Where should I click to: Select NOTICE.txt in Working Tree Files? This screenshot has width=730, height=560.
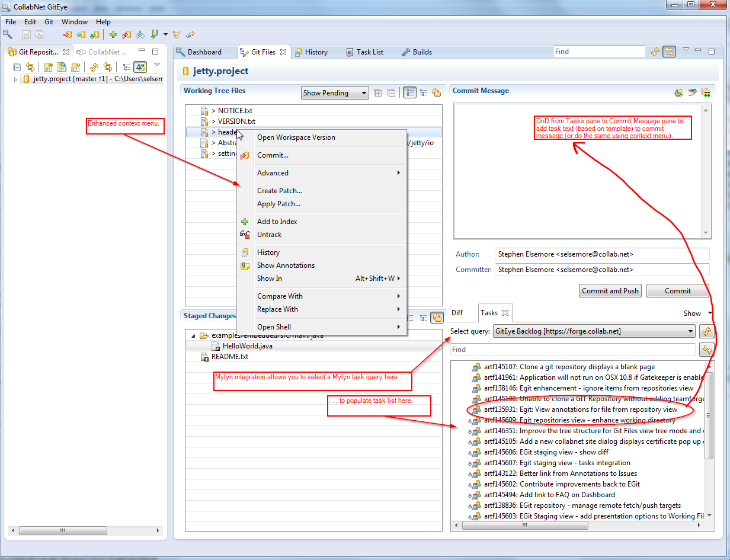click(235, 111)
